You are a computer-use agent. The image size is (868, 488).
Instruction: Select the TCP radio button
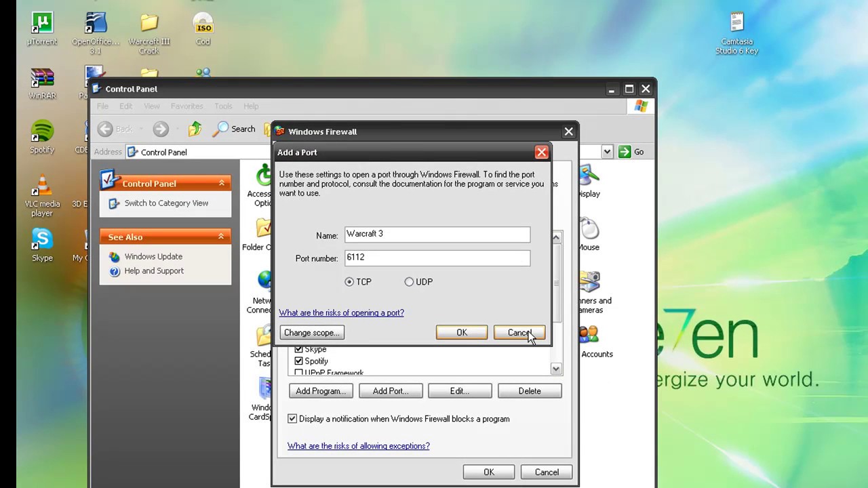click(x=349, y=282)
